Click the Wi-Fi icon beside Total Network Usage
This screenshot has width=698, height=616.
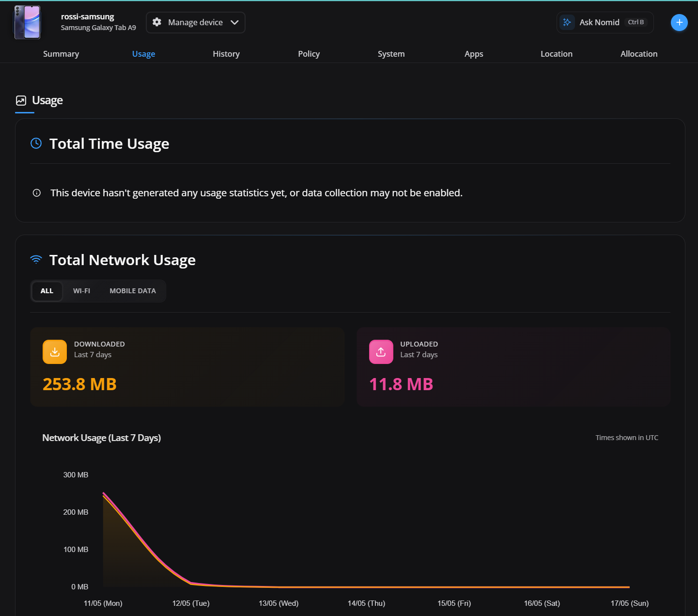[x=36, y=259]
